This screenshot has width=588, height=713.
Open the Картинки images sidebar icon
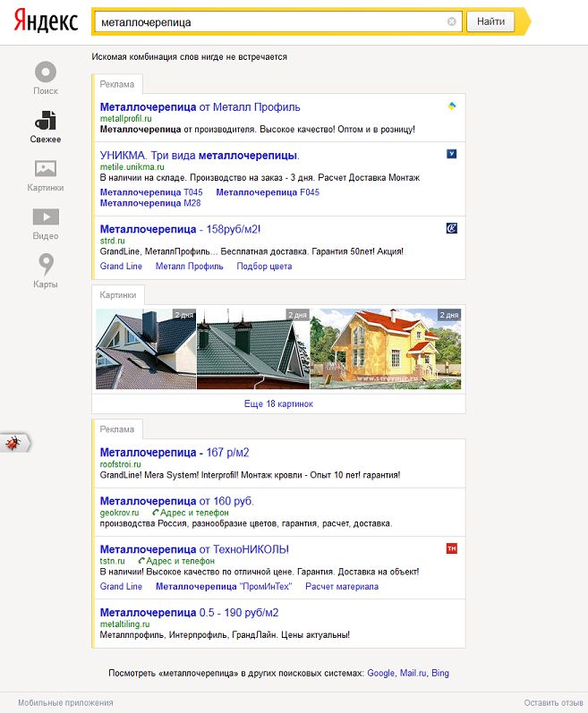pyautogui.click(x=46, y=169)
